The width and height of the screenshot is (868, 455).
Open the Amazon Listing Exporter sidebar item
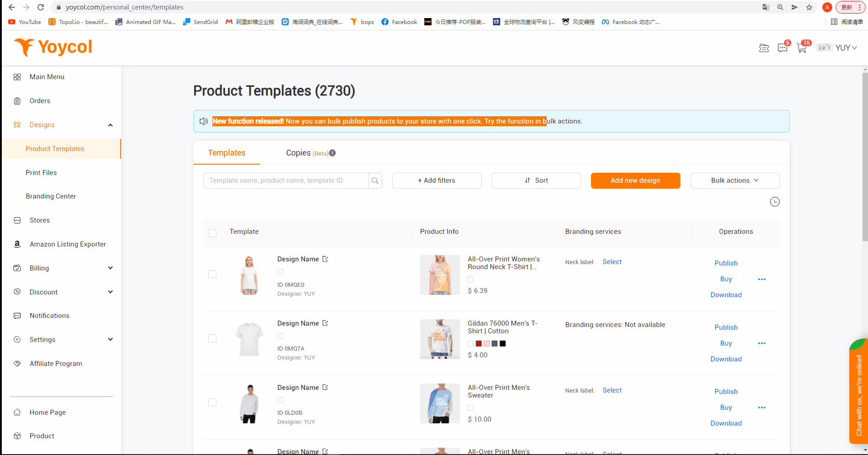(x=68, y=244)
